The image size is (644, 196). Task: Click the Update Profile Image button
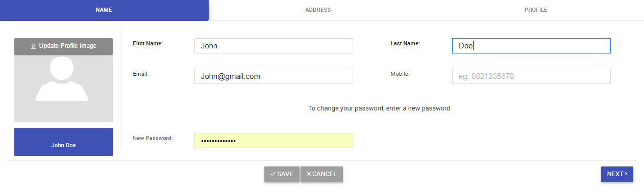point(63,46)
